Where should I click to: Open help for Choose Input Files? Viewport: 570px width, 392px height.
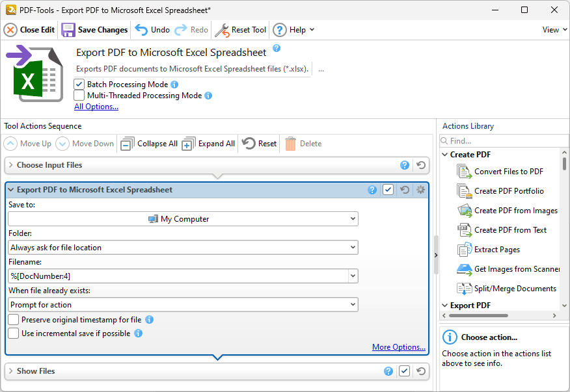[x=405, y=165]
